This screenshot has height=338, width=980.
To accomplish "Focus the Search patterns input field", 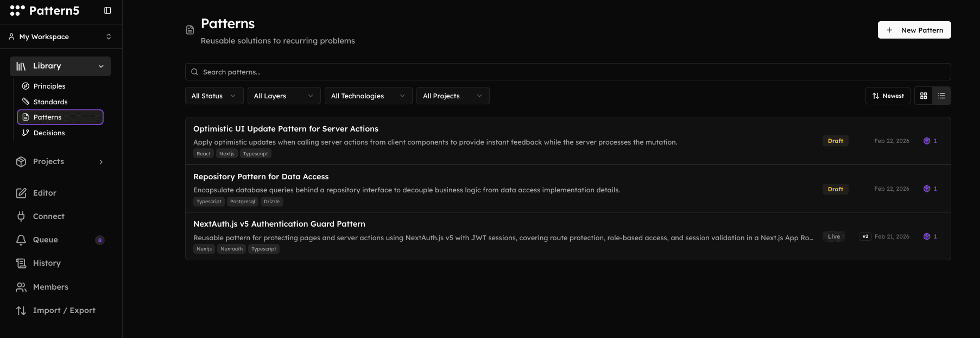I will point(568,72).
